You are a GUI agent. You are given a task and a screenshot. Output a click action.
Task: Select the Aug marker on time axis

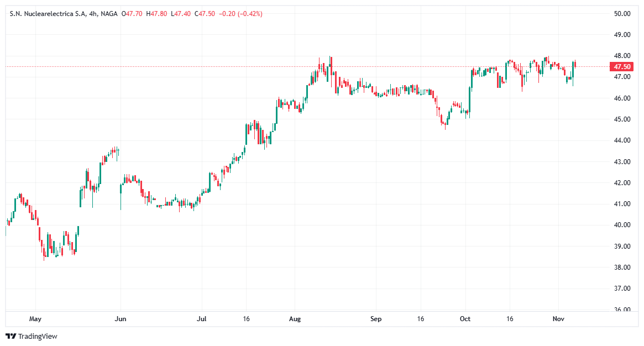(295, 319)
